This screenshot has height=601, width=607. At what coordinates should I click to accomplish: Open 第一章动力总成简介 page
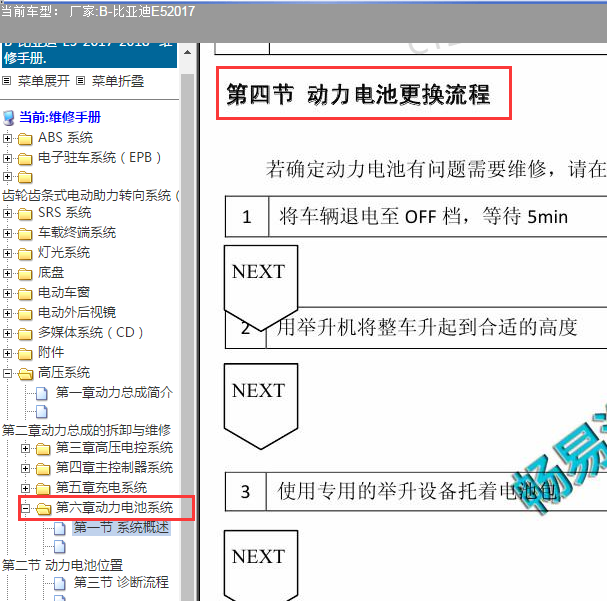(x=114, y=392)
